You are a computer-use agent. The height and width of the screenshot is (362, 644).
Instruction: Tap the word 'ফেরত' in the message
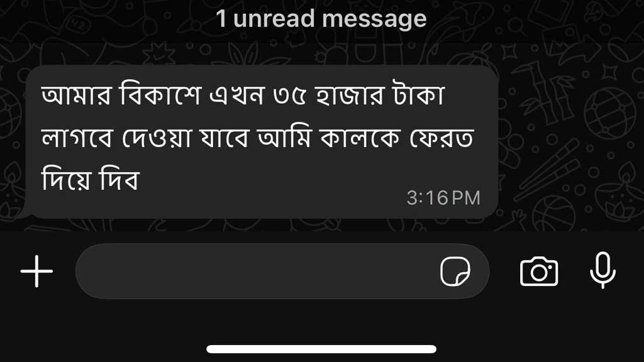coord(441,138)
